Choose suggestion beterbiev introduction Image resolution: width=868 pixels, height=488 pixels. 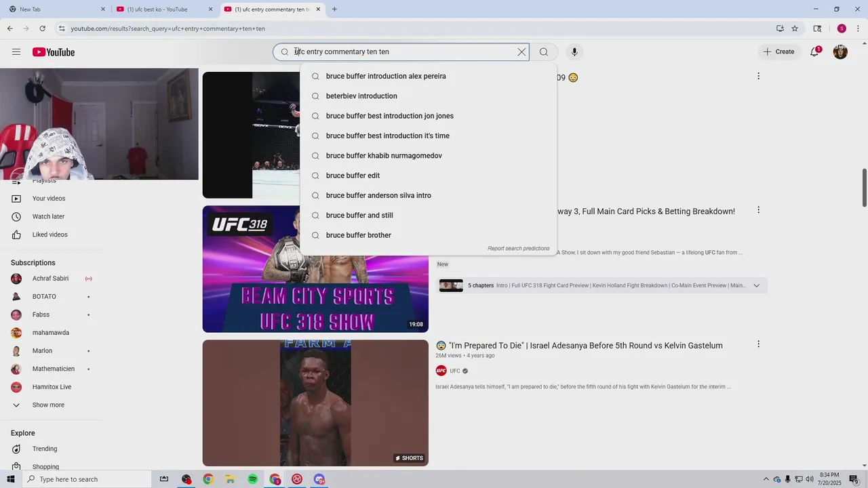pos(429,96)
